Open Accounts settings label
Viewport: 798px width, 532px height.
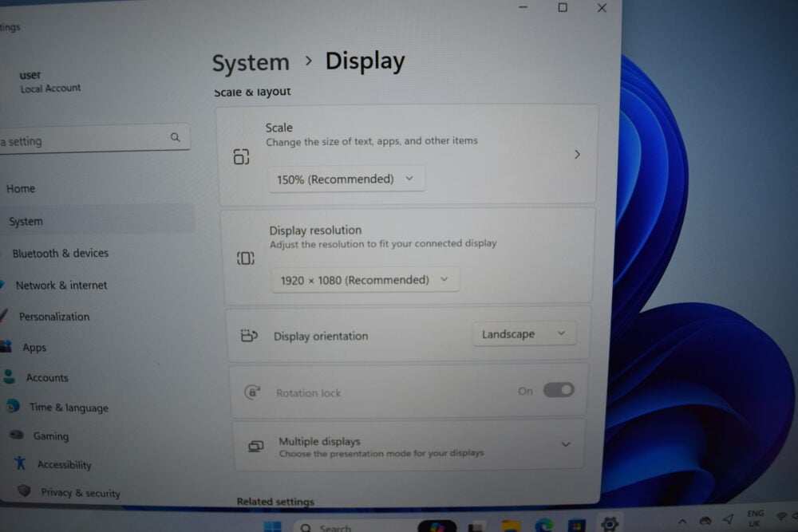[47, 378]
